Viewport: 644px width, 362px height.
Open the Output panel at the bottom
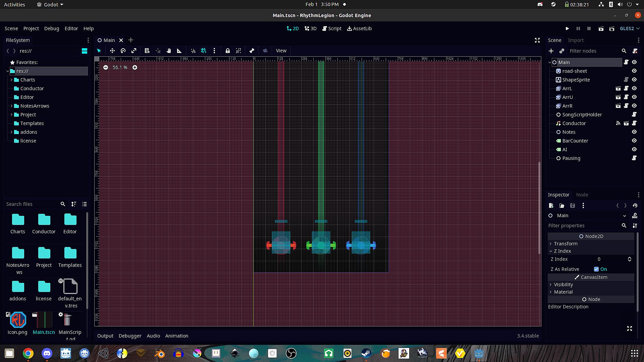(105, 336)
